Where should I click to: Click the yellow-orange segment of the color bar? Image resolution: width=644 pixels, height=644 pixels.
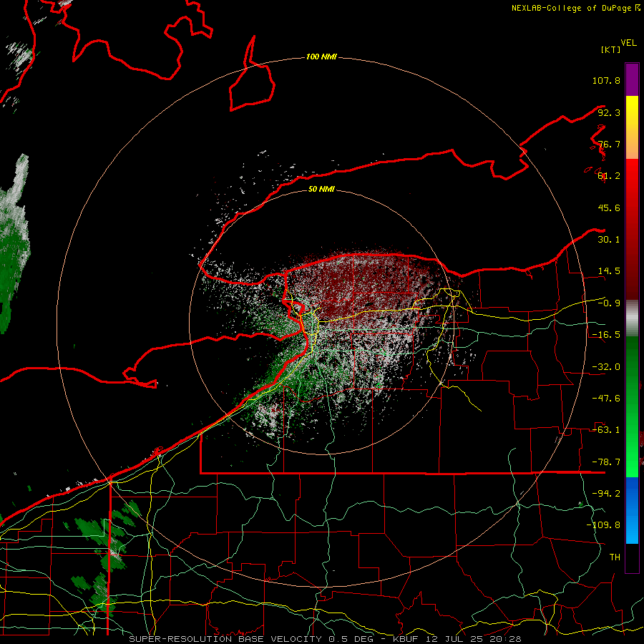point(632,127)
